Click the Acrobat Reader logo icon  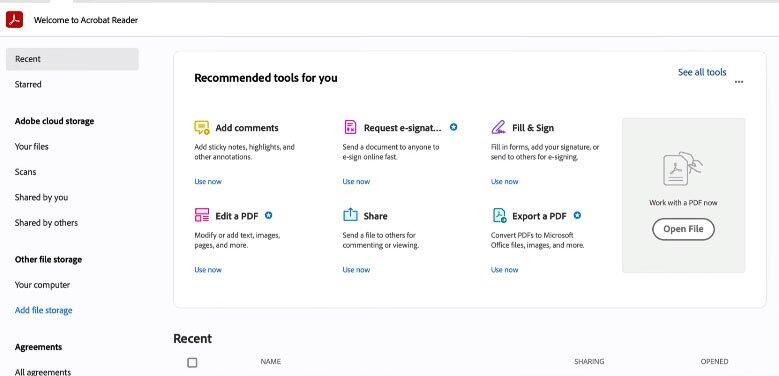[x=14, y=20]
